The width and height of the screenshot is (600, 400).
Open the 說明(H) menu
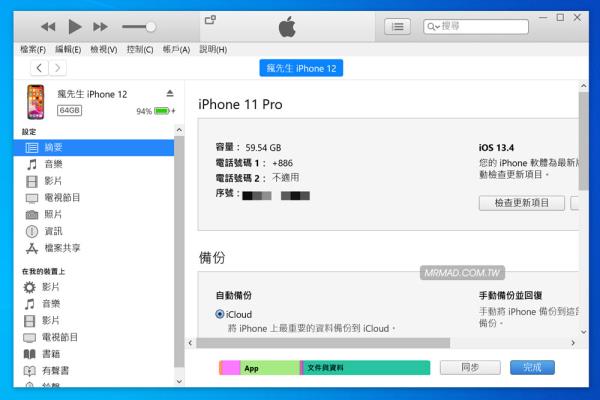click(x=213, y=49)
